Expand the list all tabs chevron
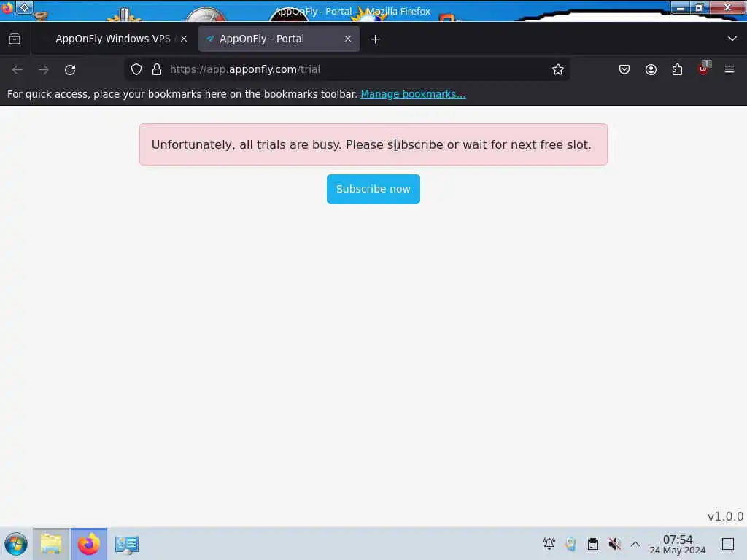The height and width of the screenshot is (560, 747). coord(732,39)
